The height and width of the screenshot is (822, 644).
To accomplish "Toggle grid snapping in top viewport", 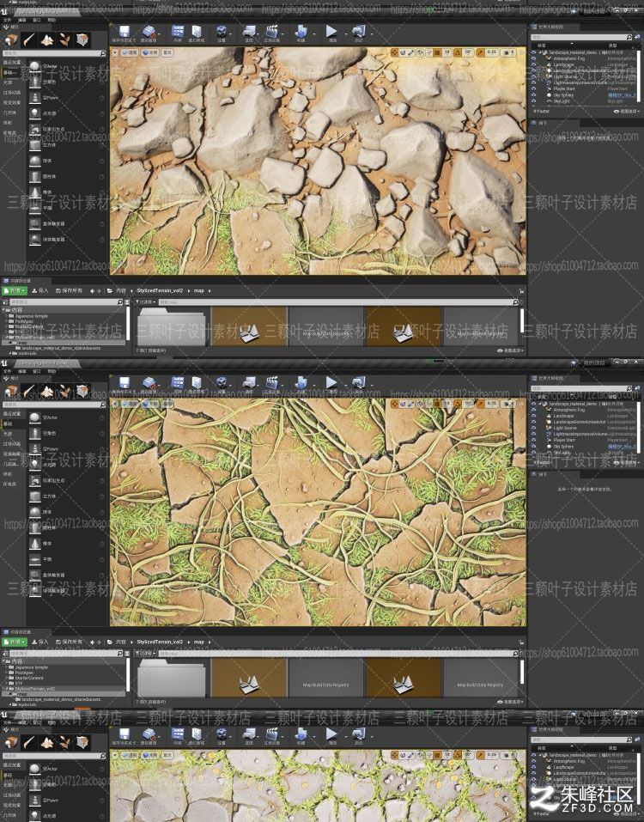I will pyautogui.click(x=438, y=52).
